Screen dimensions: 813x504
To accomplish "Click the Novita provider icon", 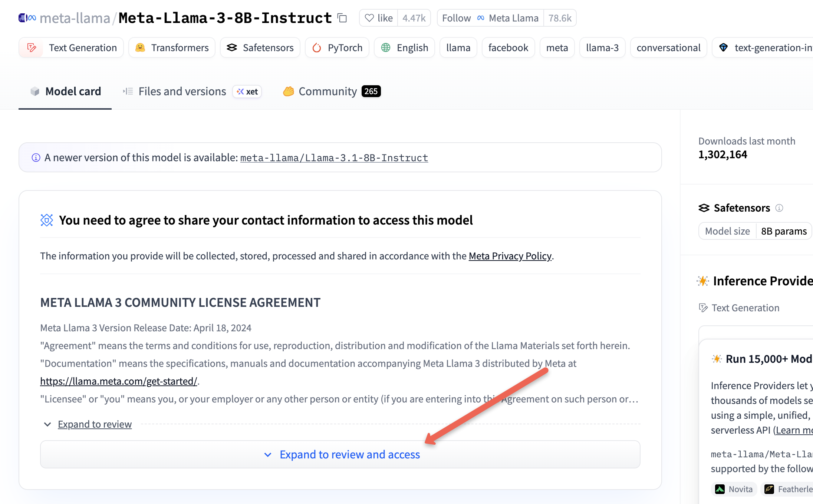I will [x=720, y=489].
